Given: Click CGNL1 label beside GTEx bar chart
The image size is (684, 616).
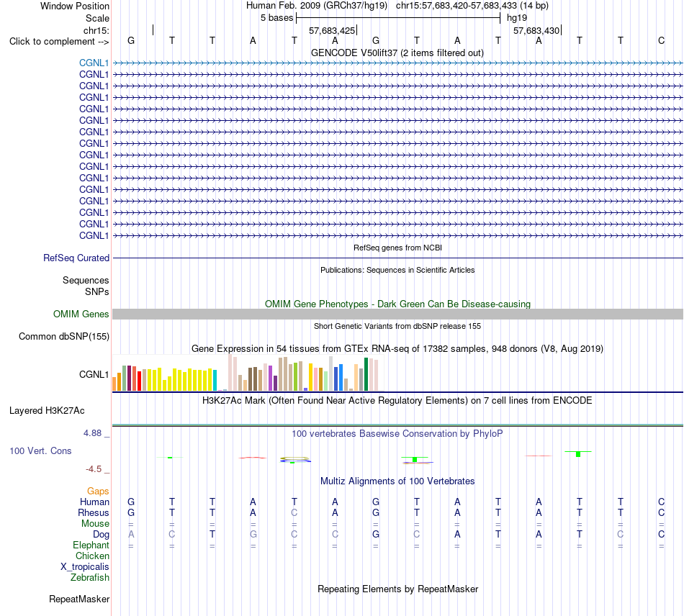Looking at the screenshot, I should pyautogui.click(x=94, y=374).
